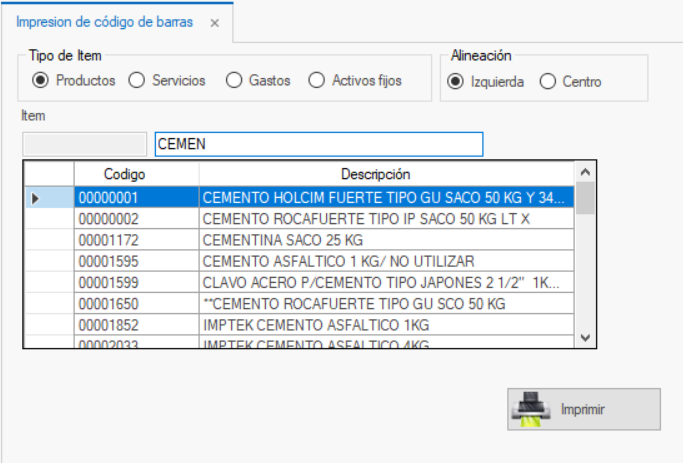Image resolution: width=683 pixels, height=463 pixels.
Task: Select row arrow indicator for code 00000001
Action: [36, 198]
